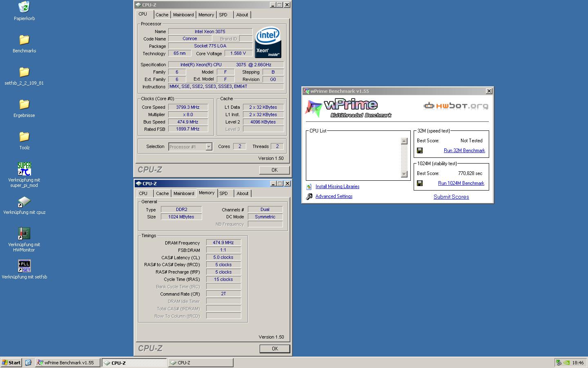Open Memory tab in top CPU-Z window
Viewport: 588px width, 368px height.
point(206,15)
